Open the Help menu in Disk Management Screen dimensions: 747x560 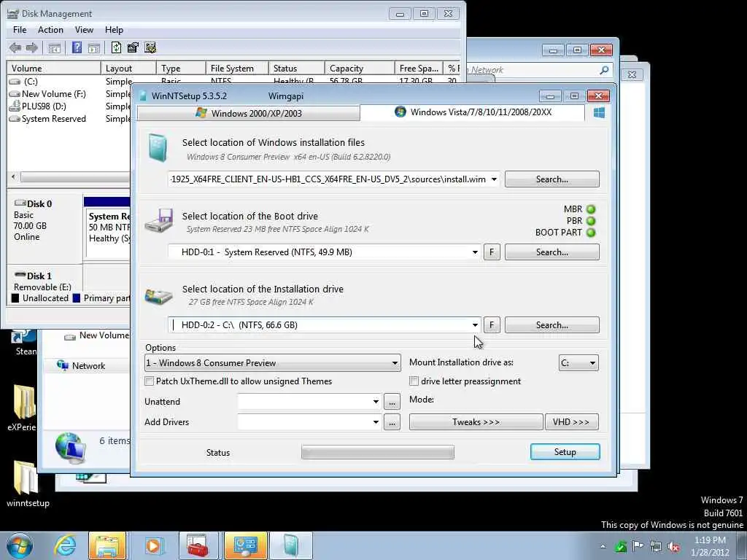(114, 29)
